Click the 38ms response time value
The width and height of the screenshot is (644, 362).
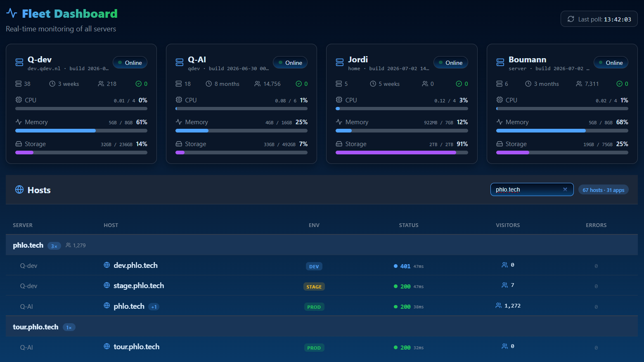coord(418,307)
